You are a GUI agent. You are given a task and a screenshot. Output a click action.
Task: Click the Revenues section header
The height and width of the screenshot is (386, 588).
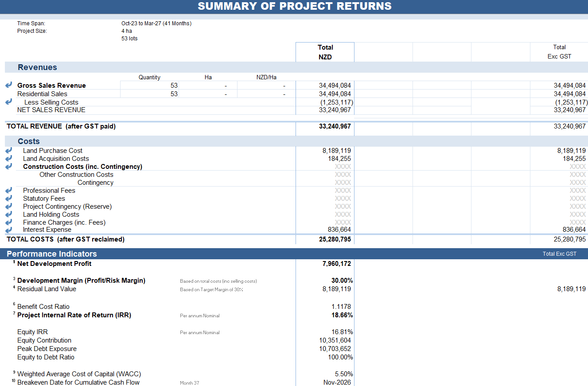[x=37, y=67]
